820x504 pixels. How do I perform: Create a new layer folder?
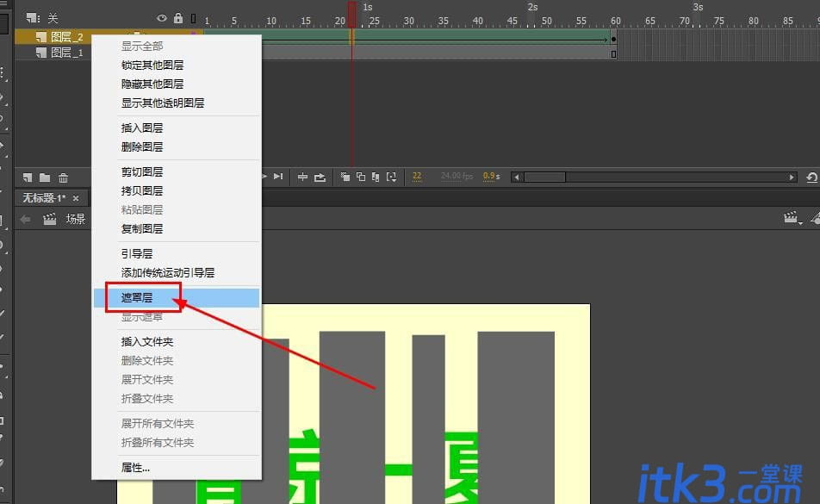point(45,177)
